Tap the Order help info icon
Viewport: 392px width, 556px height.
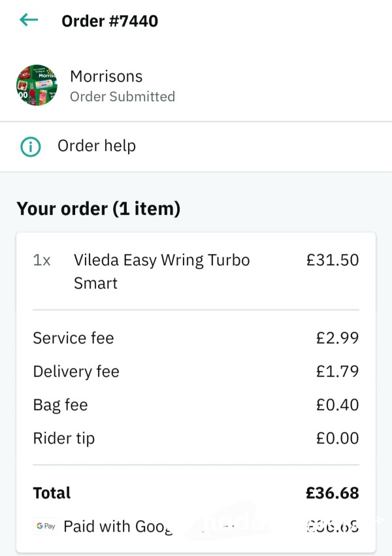coord(31,146)
